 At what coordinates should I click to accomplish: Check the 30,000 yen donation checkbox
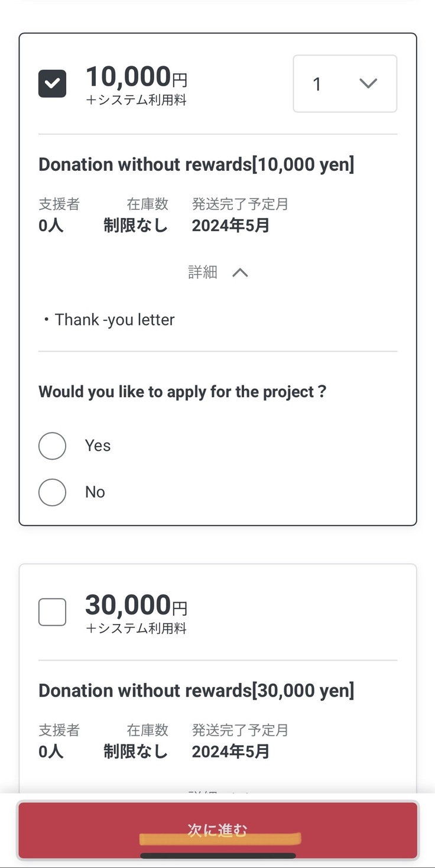pyautogui.click(x=52, y=612)
